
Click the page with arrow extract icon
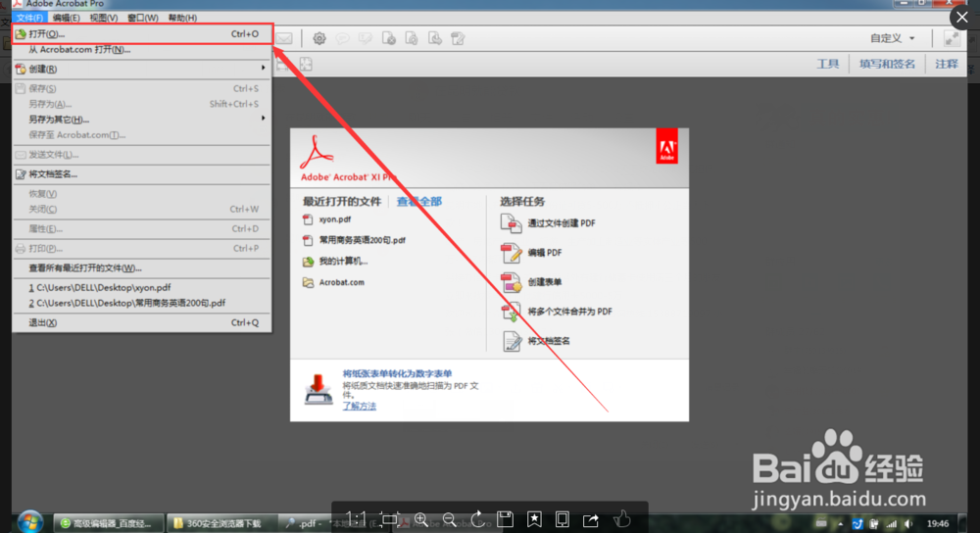tap(435, 39)
